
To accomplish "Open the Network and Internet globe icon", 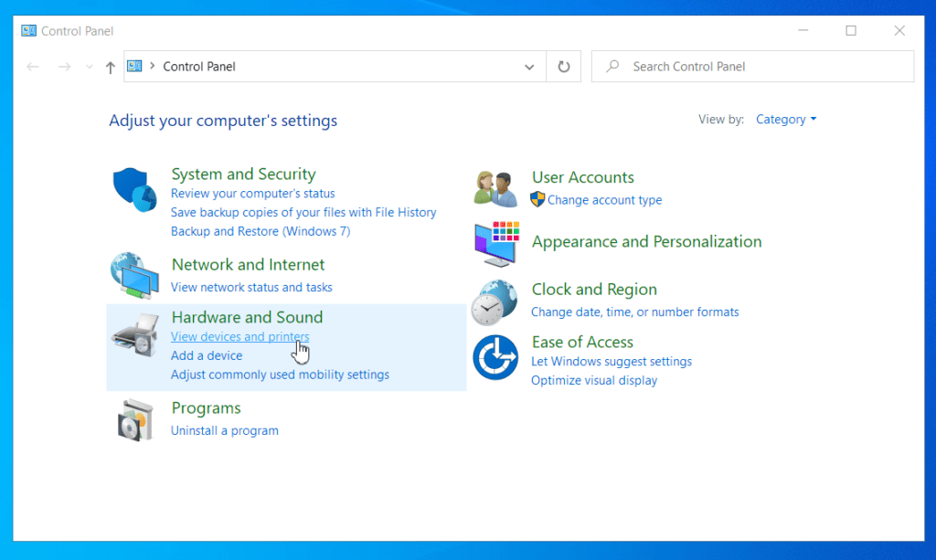I will tap(134, 275).
